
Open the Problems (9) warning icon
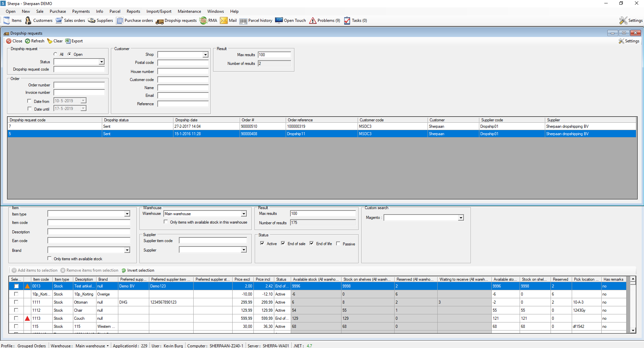pos(313,21)
